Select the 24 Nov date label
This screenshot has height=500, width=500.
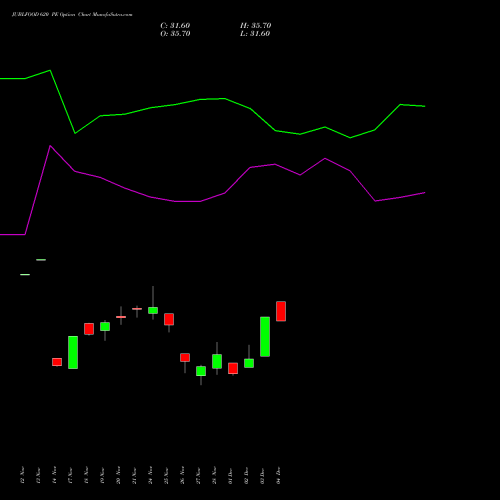pyautogui.click(x=150, y=475)
